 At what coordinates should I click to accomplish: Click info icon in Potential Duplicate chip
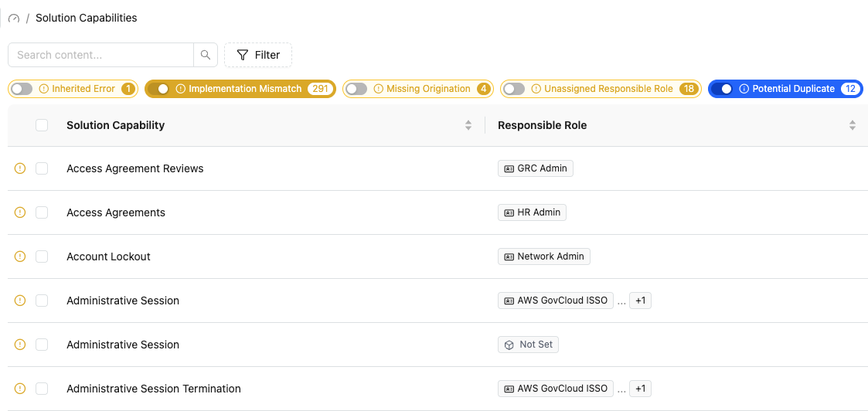744,89
